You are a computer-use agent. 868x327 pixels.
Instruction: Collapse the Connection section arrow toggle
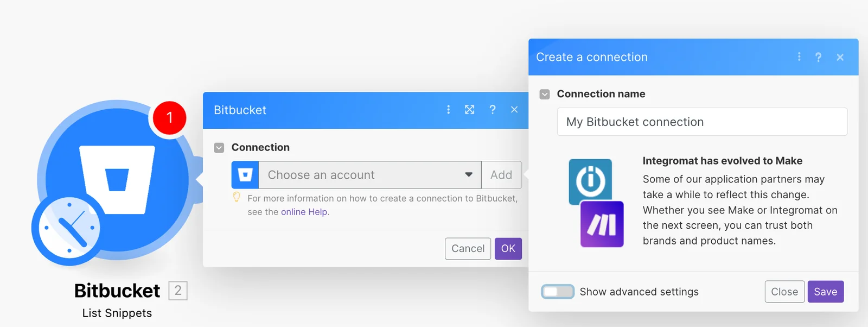tap(219, 148)
